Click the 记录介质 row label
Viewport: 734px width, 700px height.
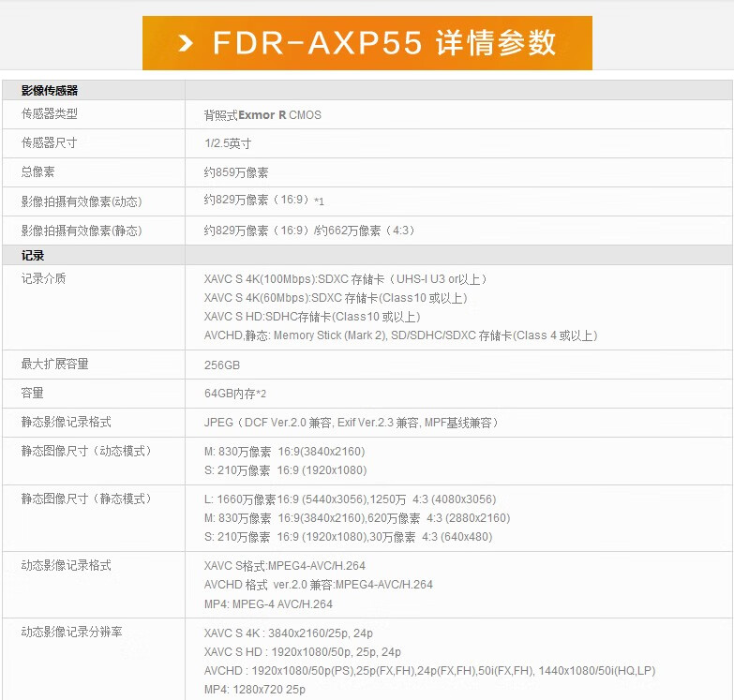point(43,278)
